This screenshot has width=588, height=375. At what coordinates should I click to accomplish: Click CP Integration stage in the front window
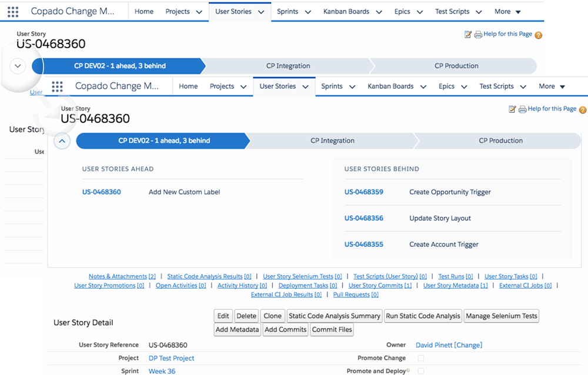click(332, 140)
